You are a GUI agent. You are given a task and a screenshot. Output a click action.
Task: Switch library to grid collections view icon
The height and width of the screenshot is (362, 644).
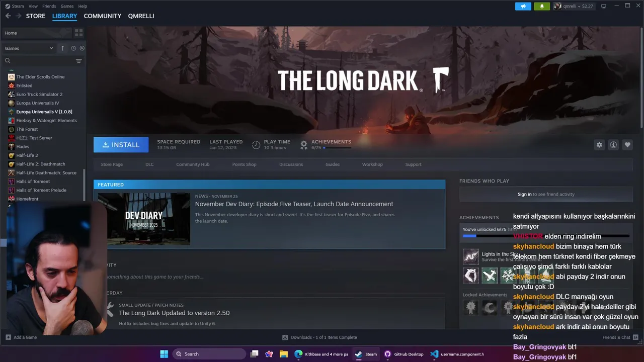[x=78, y=33]
